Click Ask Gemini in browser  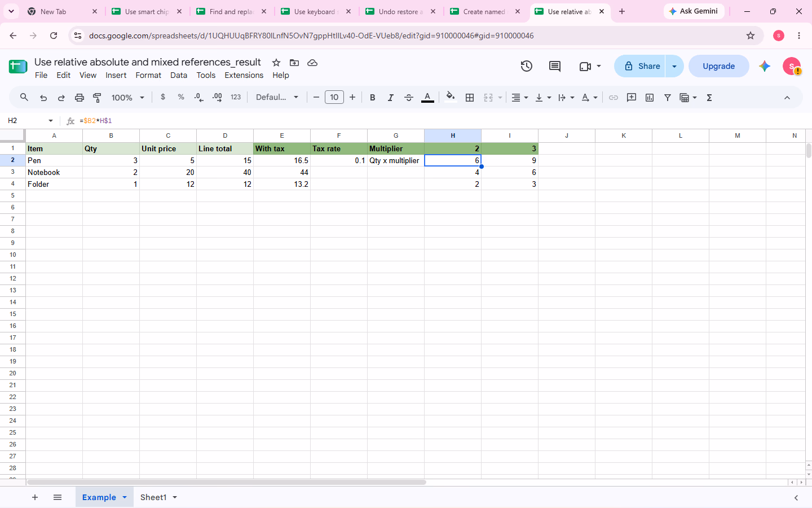coord(694,11)
